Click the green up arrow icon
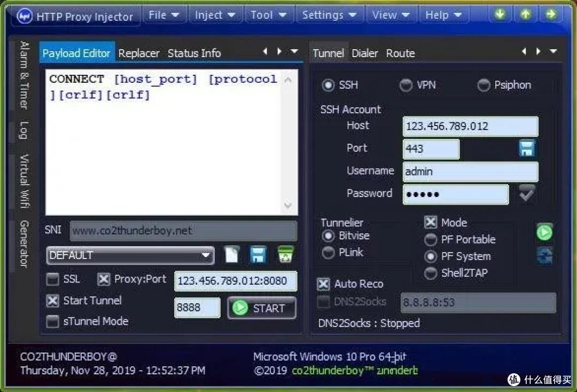 pyautogui.click(x=526, y=14)
